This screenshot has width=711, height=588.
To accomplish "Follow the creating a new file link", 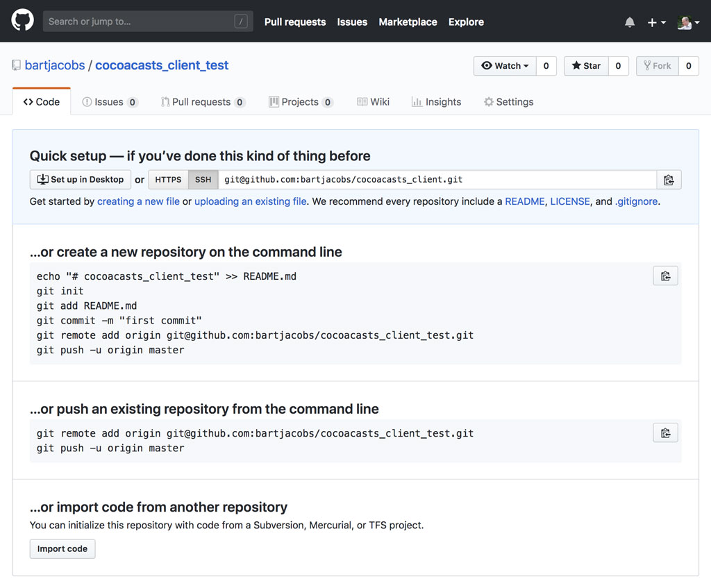I will pyautogui.click(x=138, y=201).
